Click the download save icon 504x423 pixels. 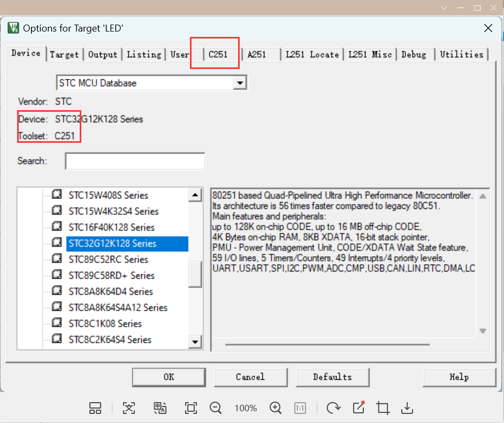(407, 408)
